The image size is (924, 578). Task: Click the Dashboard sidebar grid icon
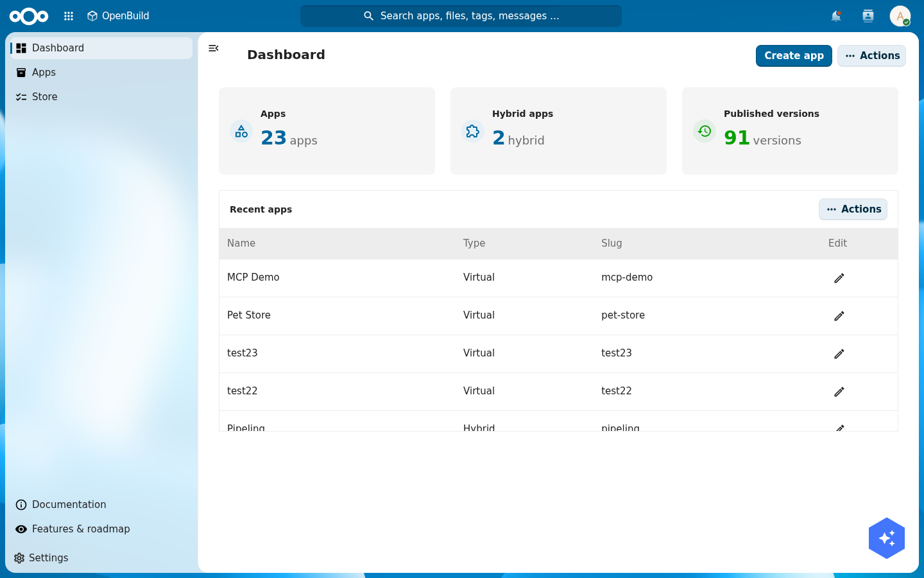click(x=21, y=48)
